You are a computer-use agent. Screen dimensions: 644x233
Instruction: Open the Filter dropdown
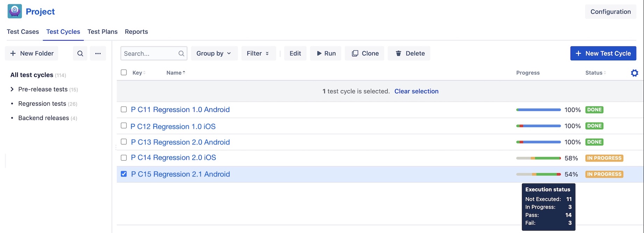click(258, 54)
